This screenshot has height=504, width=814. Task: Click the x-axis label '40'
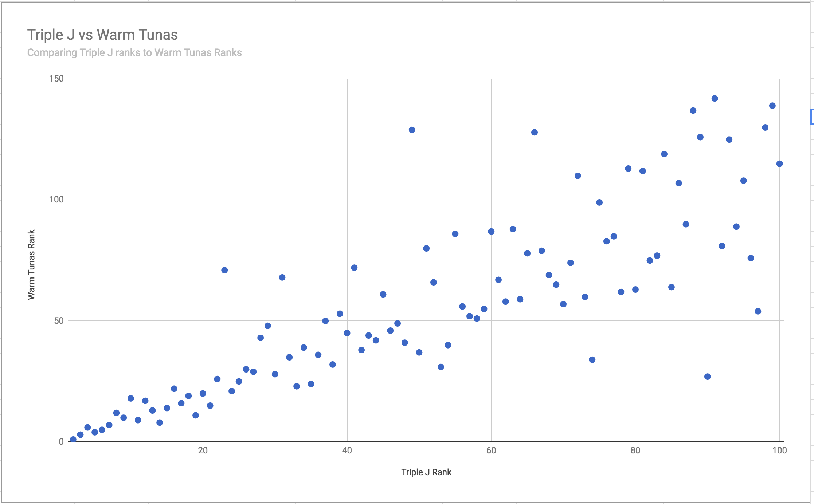coord(347,450)
